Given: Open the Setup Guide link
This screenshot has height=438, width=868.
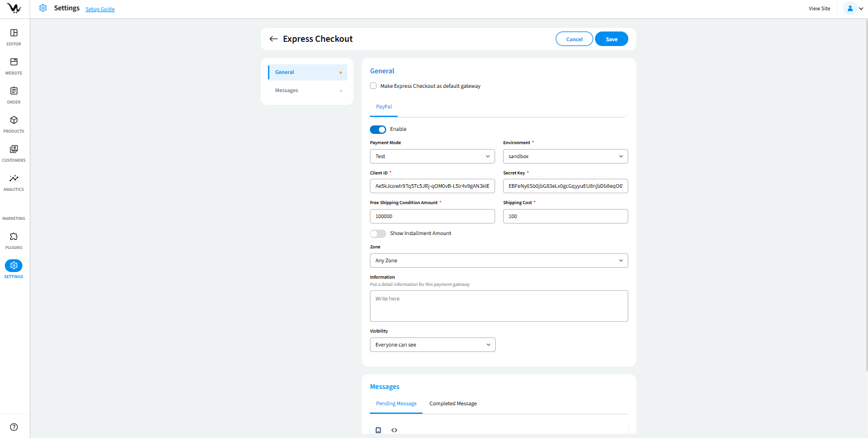Looking at the screenshot, I should tap(100, 9).
